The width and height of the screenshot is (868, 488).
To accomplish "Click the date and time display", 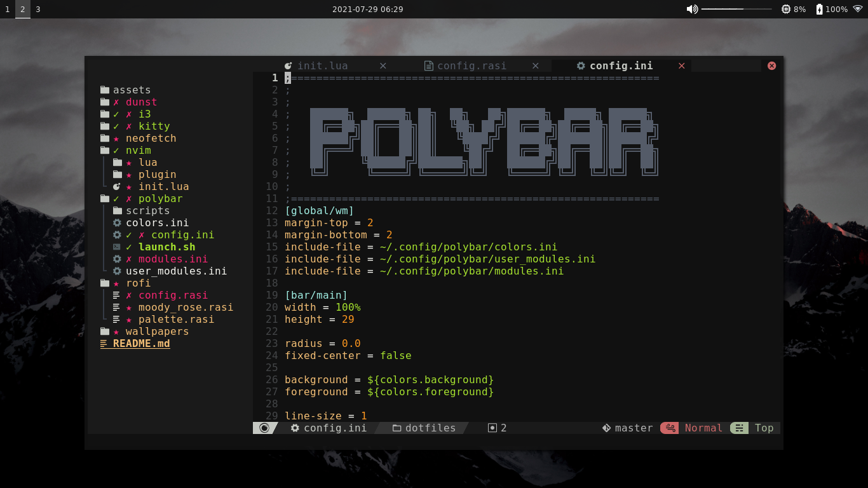I will (368, 10).
